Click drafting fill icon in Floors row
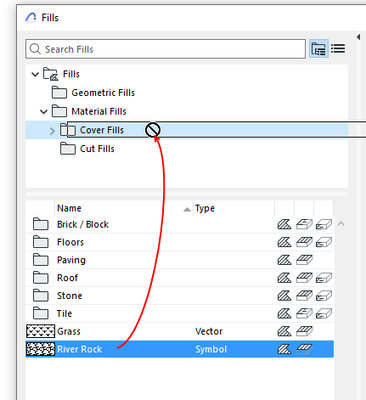The height and width of the screenshot is (400, 366). (x=284, y=242)
